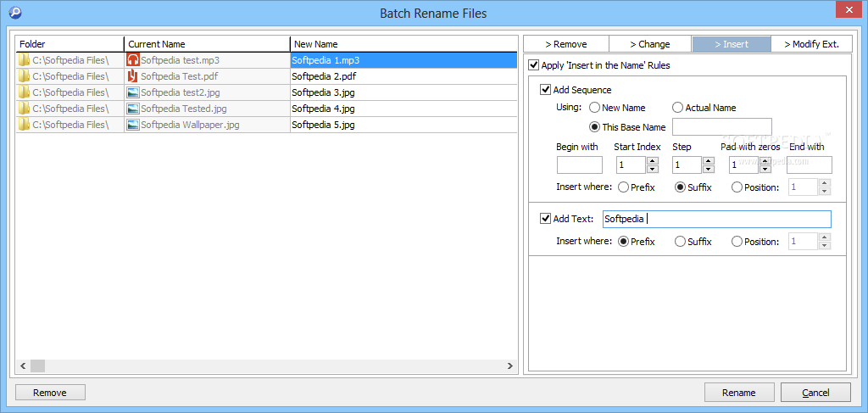Sort by the Folder column header
The width and height of the screenshot is (868, 413).
tap(70, 44)
